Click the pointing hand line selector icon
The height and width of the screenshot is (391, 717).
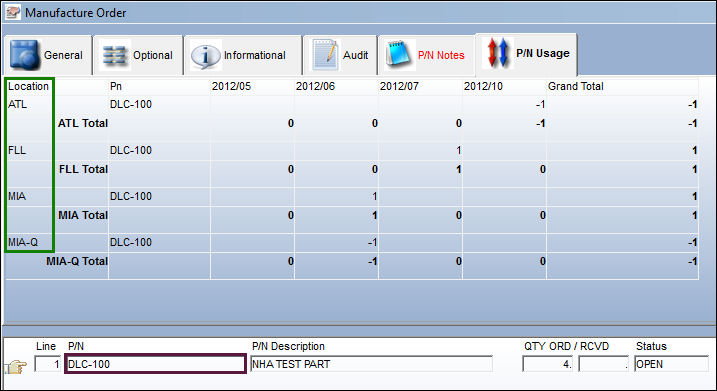[x=16, y=366]
